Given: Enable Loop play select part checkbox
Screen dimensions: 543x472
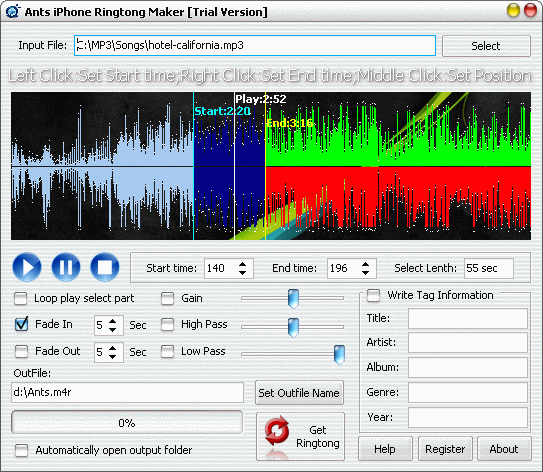Looking at the screenshot, I should click(20, 299).
